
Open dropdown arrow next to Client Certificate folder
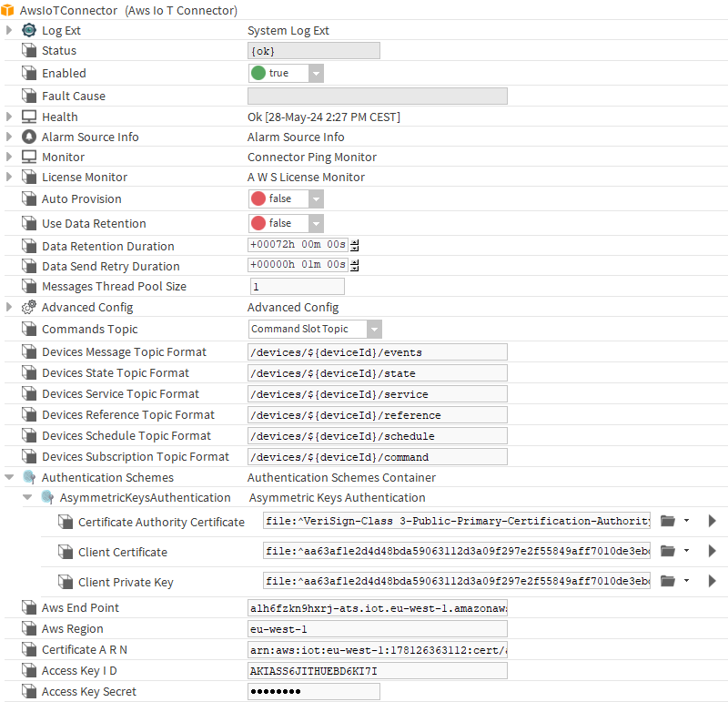(686, 551)
